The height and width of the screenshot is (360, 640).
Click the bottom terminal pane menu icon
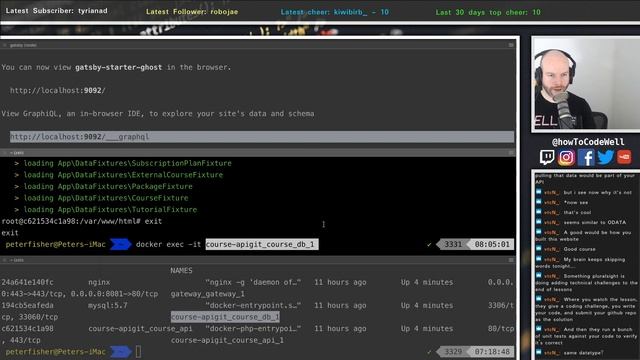tap(511, 260)
